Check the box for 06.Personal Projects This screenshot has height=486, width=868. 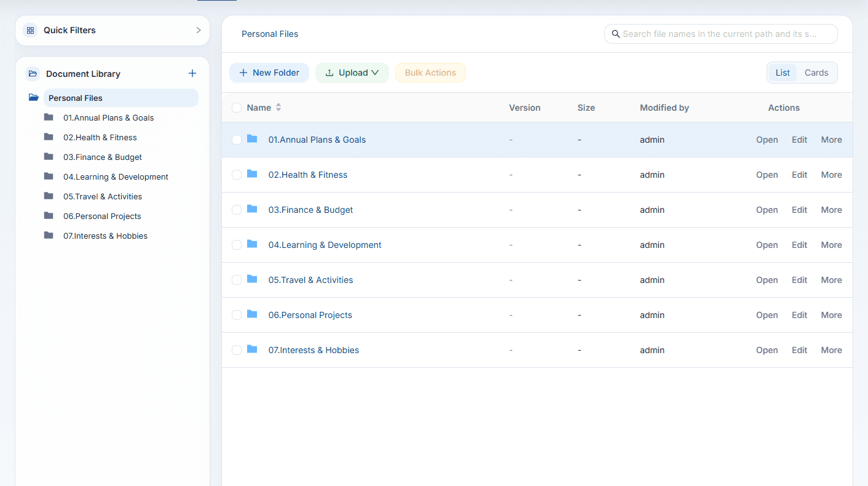[x=237, y=315]
